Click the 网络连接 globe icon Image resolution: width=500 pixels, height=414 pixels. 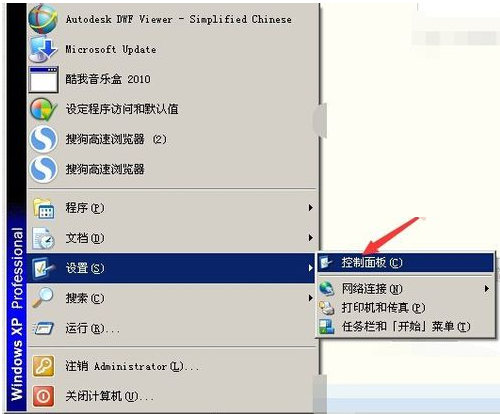(x=327, y=289)
